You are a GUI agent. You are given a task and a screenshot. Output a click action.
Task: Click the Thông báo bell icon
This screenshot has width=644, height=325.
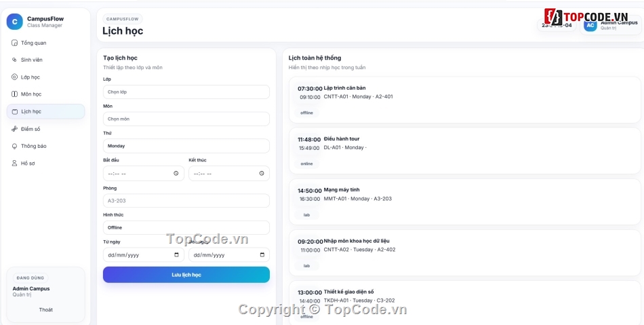14,146
